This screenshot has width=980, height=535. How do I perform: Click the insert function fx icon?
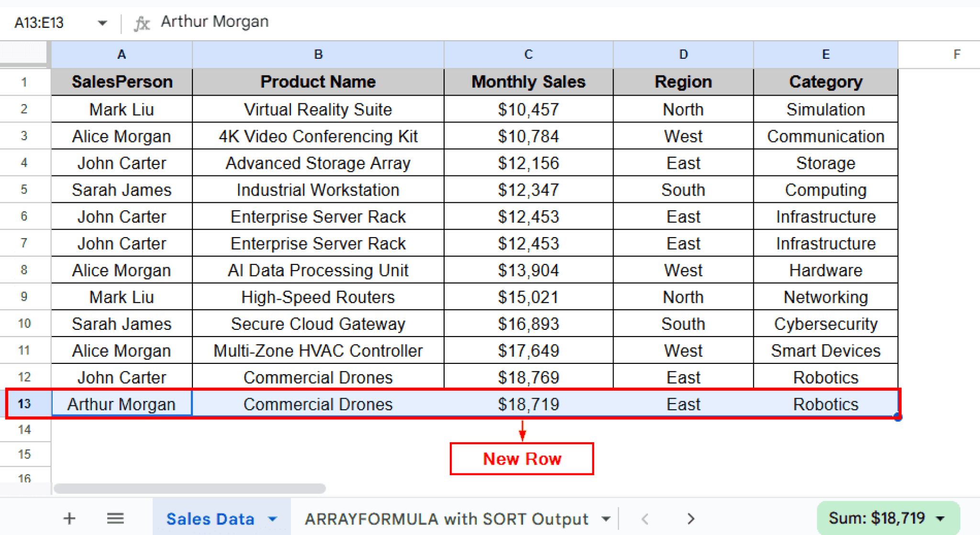[x=142, y=22]
